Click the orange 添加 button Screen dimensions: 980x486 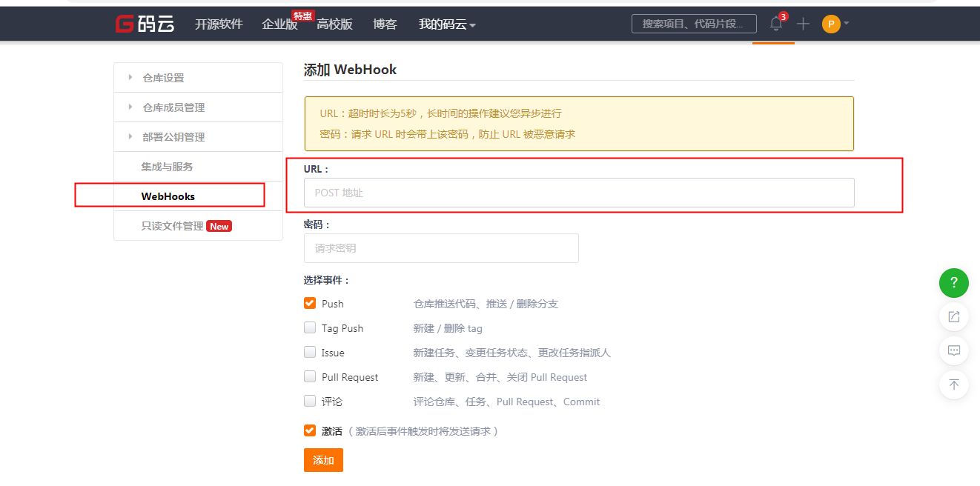pos(323,460)
